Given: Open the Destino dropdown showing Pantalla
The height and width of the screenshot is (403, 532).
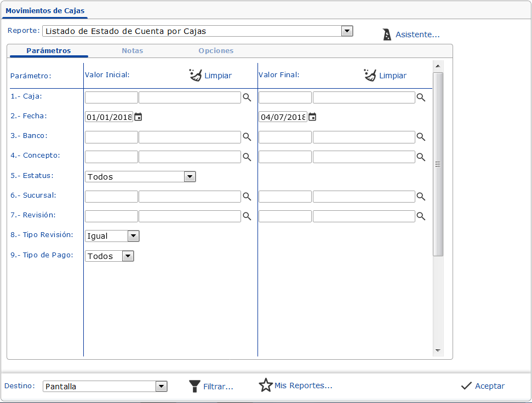Looking at the screenshot, I should point(161,387).
